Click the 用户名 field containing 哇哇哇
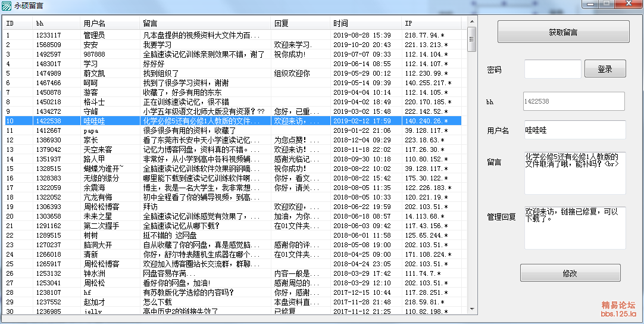Image resolution: width=644 pixels, height=324 pixels. click(574, 130)
